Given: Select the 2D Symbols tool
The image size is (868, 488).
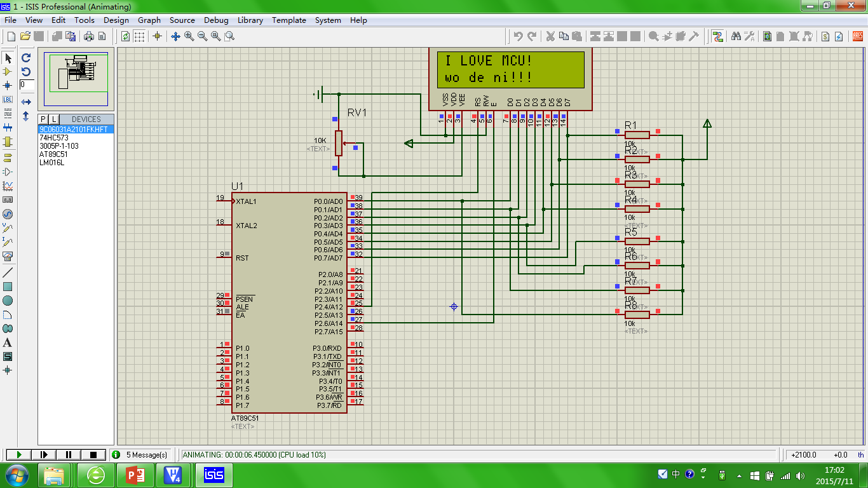Looking at the screenshot, I should coord(8,356).
